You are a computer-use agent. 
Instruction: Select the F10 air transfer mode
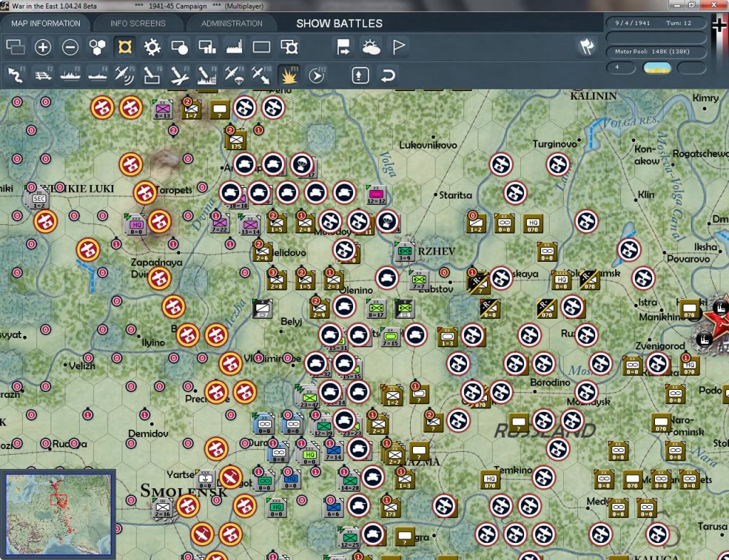(x=261, y=75)
